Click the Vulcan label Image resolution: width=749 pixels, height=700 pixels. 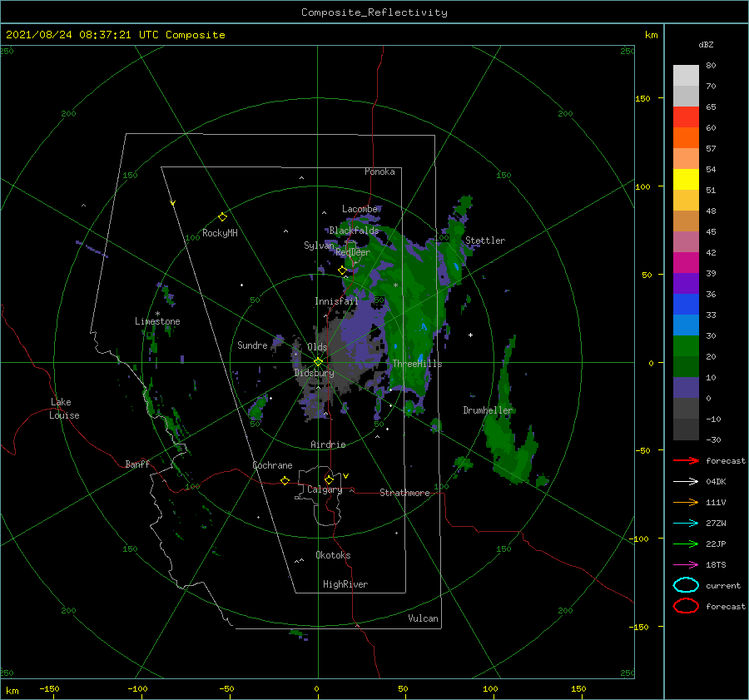423,618
